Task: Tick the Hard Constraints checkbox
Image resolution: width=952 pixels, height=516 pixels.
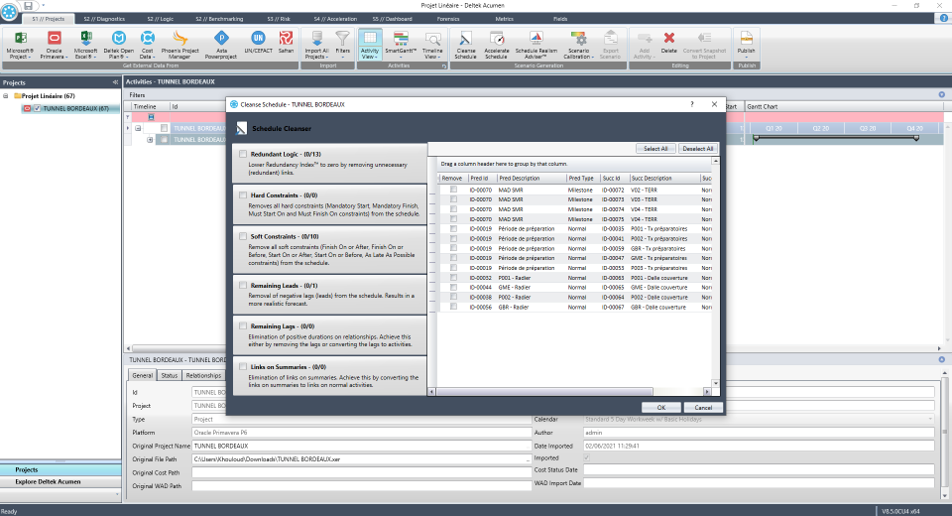Action: [243, 195]
